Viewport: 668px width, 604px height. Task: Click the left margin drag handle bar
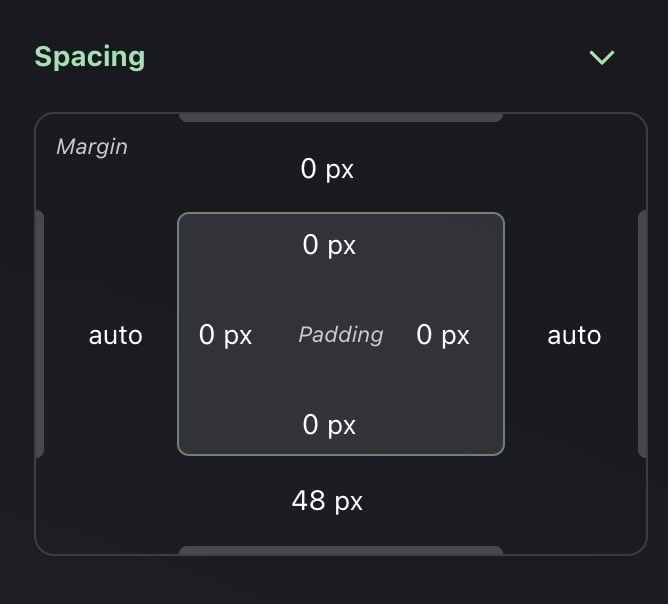click(40, 334)
